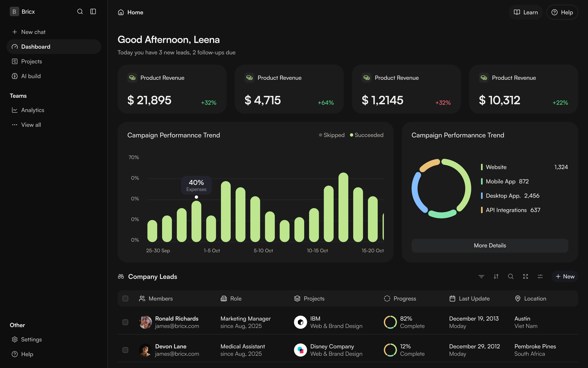Screen dimensions: 588x368
Task: Click the Progress column dashed circle icon
Action: click(387, 299)
